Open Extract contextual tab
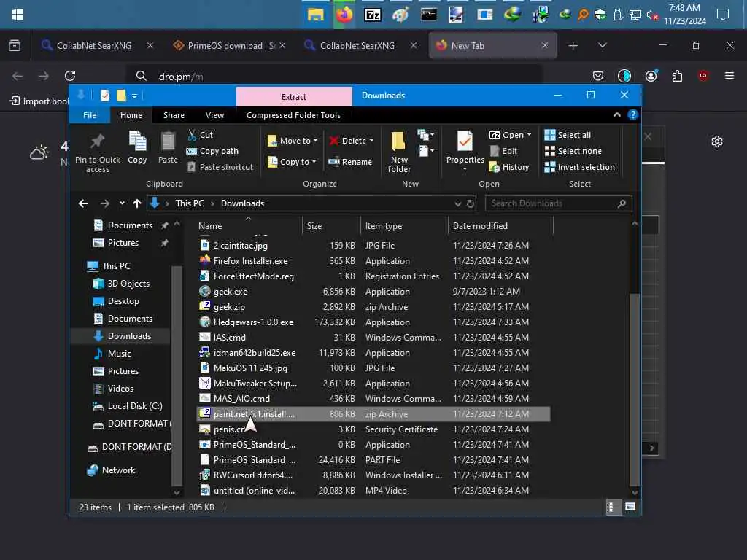Viewport: 747px width, 560px height. pyautogui.click(x=294, y=97)
